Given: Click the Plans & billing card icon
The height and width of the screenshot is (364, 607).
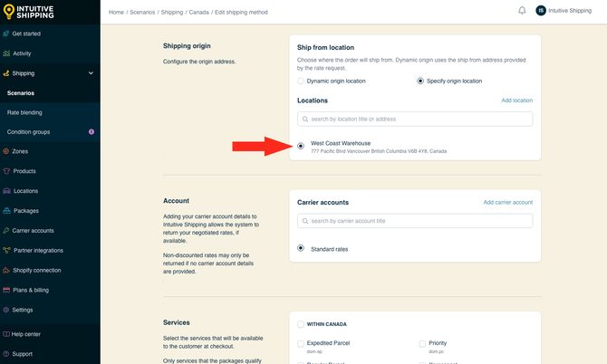Looking at the screenshot, I should point(6,290).
